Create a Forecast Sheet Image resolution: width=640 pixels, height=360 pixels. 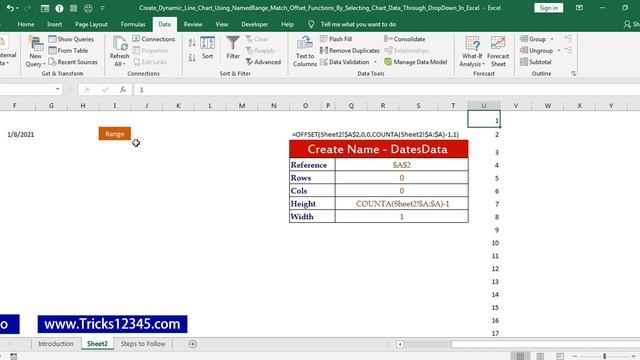coord(498,51)
